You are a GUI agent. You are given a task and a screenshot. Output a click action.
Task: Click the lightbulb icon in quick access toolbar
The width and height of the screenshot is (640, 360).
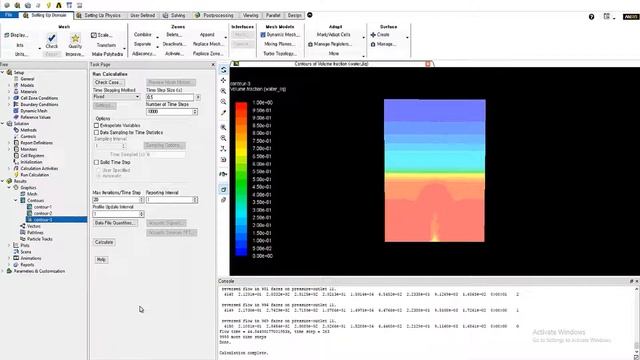pyautogui.click(x=49, y=5)
